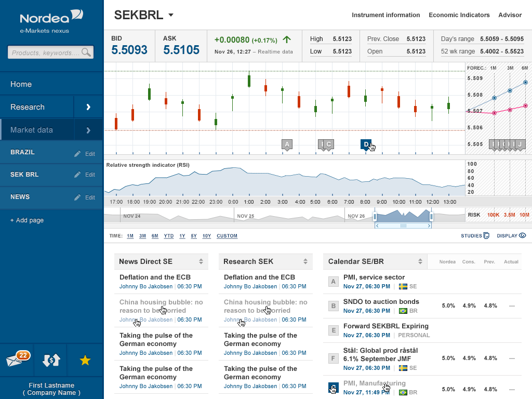532x399 pixels.
Task: Click the search magnifier icon
Action: pos(86,52)
